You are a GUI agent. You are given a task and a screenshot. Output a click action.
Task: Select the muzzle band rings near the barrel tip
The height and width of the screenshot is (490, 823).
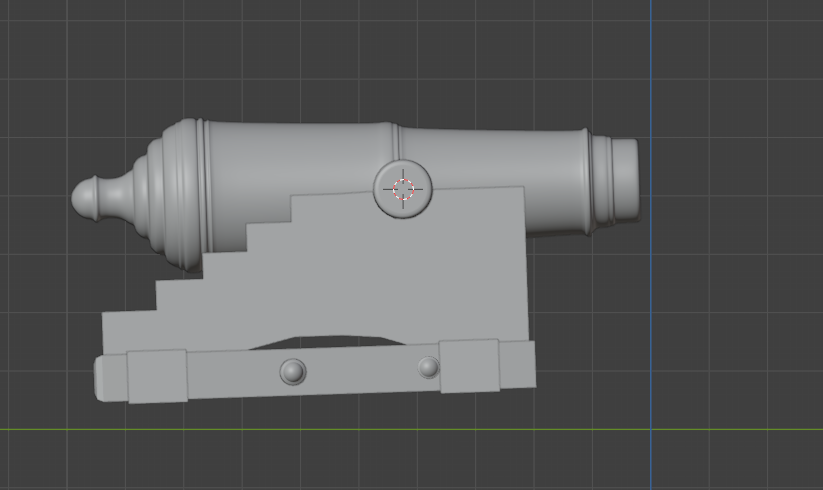coord(598,180)
